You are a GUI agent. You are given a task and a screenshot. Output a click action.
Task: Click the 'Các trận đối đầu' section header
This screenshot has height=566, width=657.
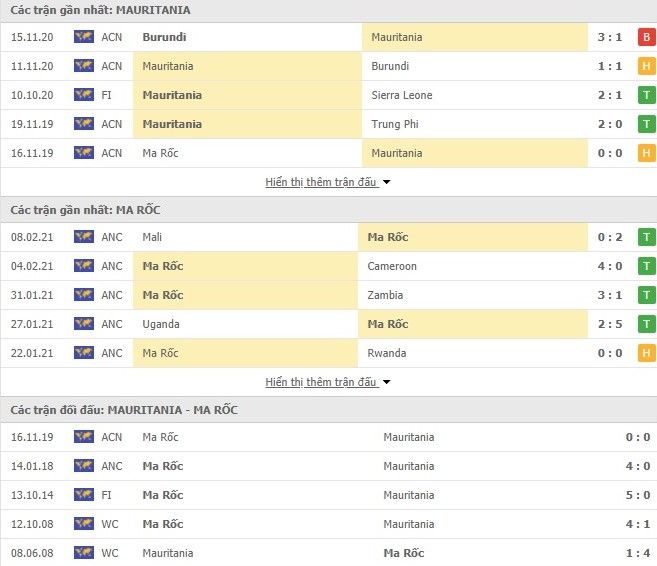coord(124,410)
